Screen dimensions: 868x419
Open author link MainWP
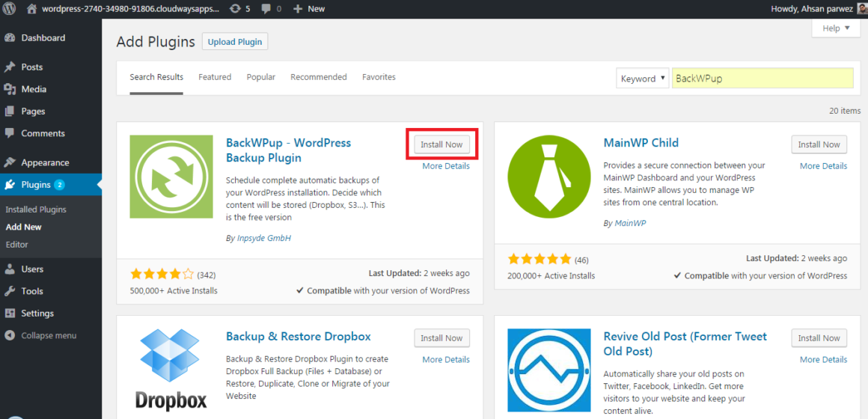(630, 223)
